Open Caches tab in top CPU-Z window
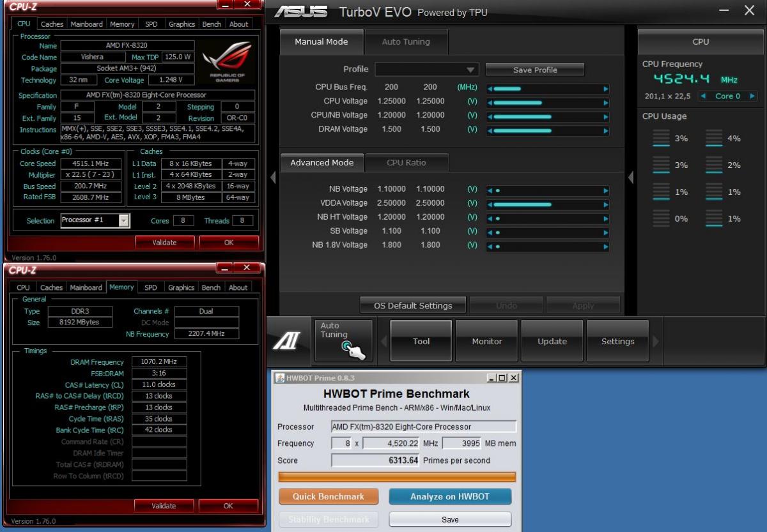The height and width of the screenshot is (532, 767). click(52, 24)
